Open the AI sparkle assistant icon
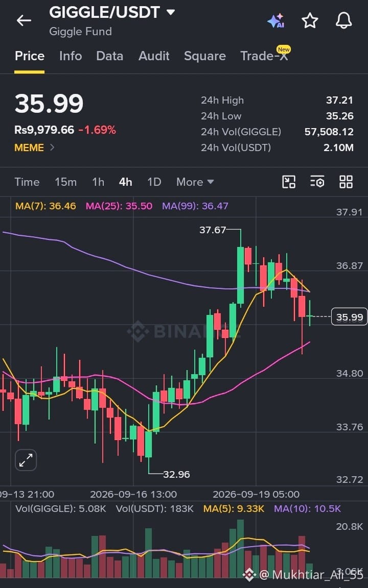The width and height of the screenshot is (368, 588). 276,20
